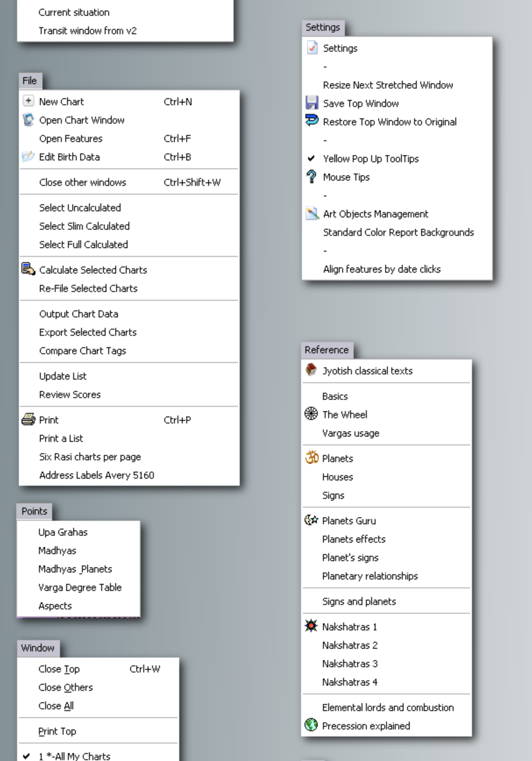Viewport: 532px width, 761px height.
Task: Open Standard Color Report Backgrounds
Action: [x=398, y=232]
